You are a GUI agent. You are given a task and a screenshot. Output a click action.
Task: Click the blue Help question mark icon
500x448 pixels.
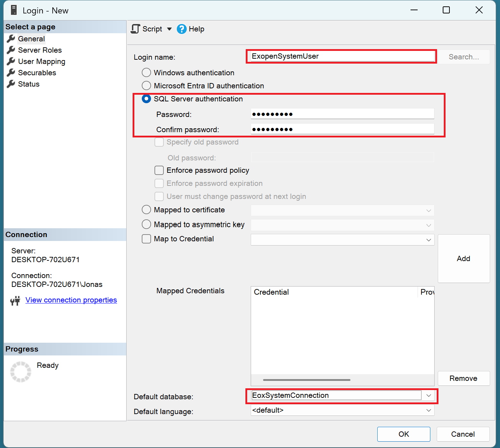181,29
